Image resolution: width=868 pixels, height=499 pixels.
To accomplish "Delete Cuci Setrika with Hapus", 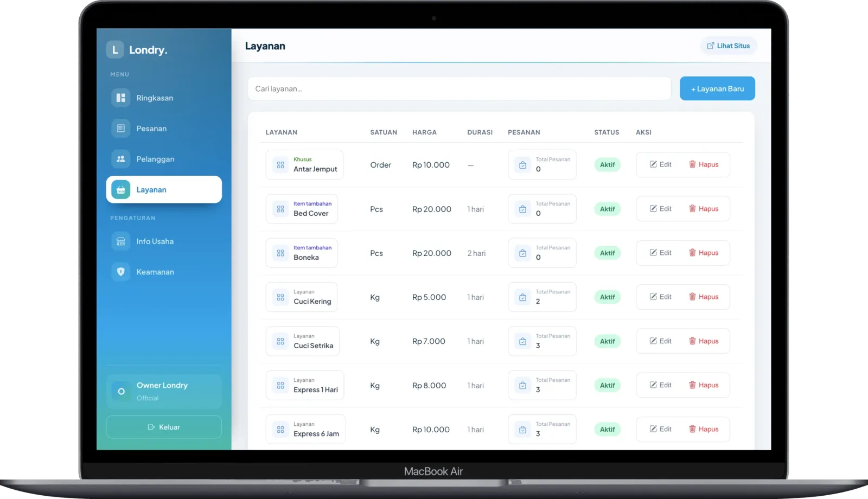I will (704, 341).
